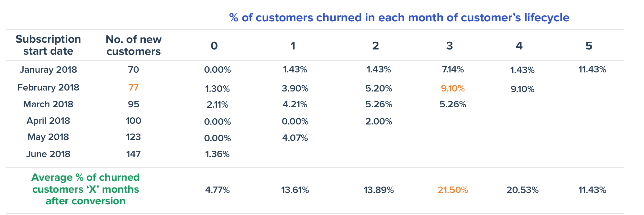The image size is (644, 215).
Task: Select the 2.00% cell in April row
Action: (379, 122)
